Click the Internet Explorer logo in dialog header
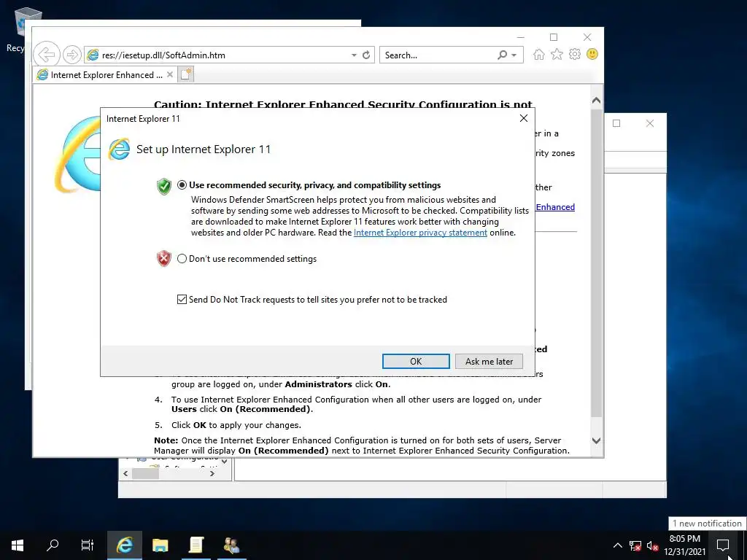 point(119,149)
